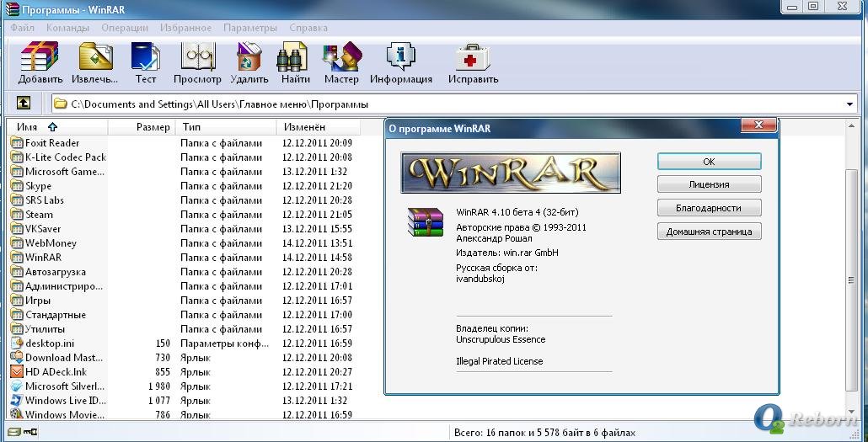Select the Windows Movie Maker shortcut icon

click(x=17, y=414)
